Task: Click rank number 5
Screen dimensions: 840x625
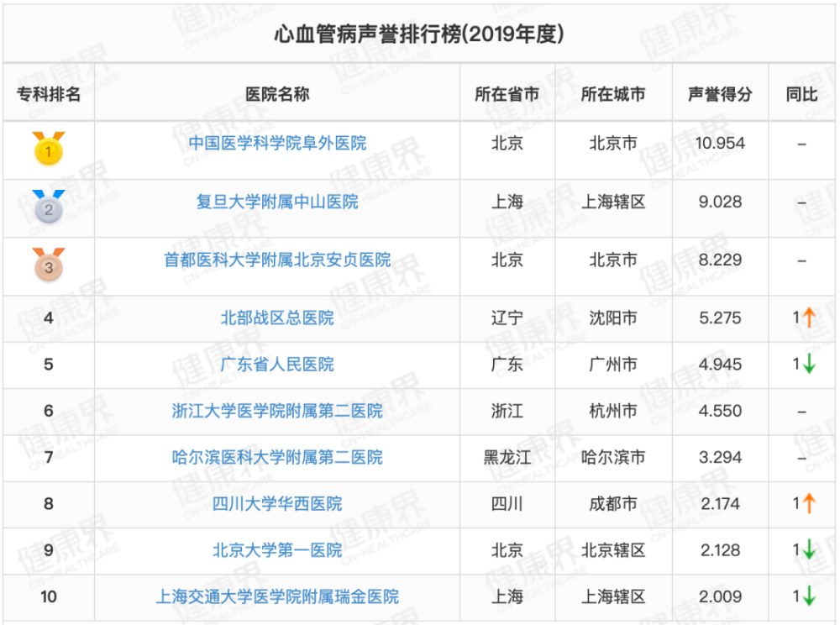Action: click(49, 365)
